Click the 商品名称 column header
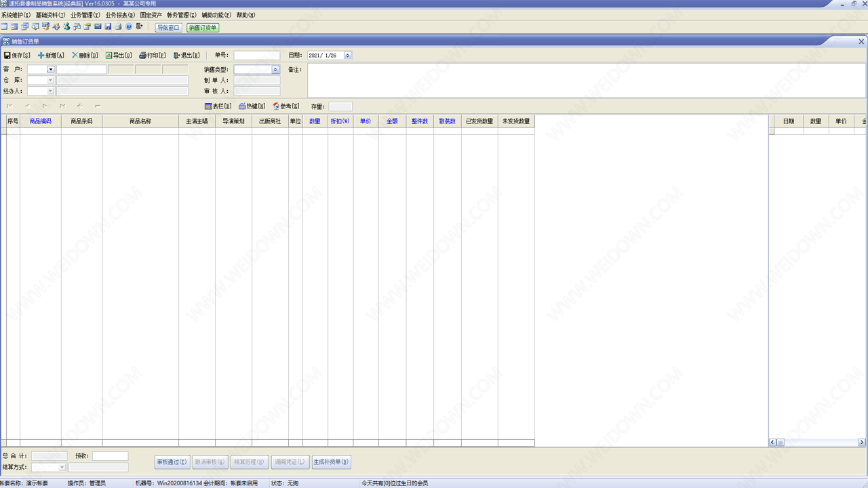Screen dimensions: 868x488 pyautogui.click(x=140, y=121)
